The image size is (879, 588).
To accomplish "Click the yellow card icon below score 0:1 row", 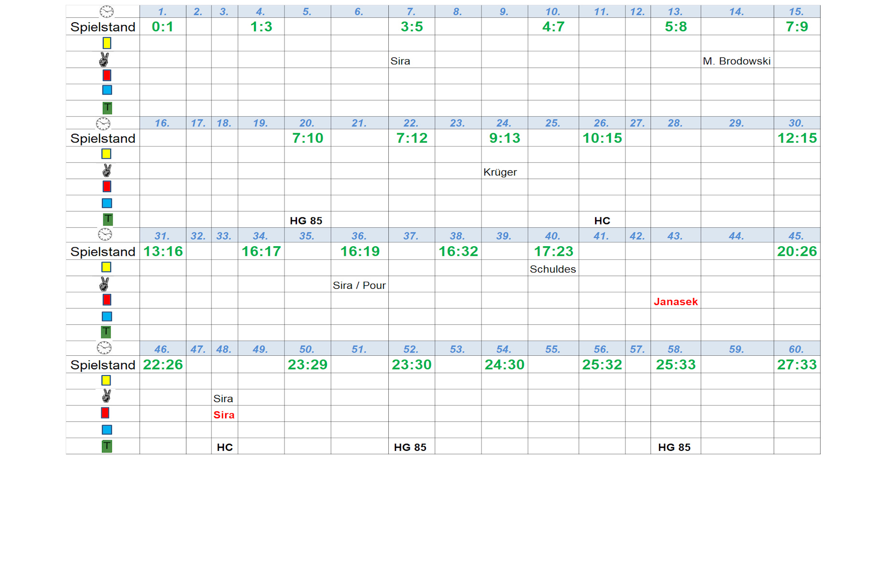I will click(107, 43).
